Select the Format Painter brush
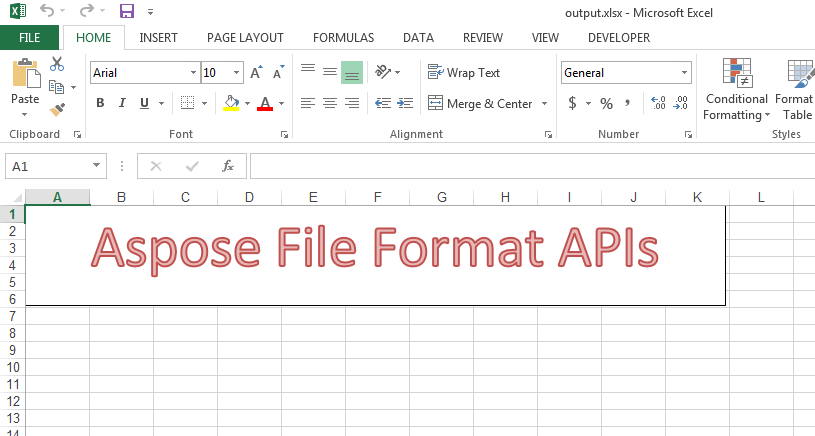Image resolution: width=815 pixels, height=436 pixels. 57,109
